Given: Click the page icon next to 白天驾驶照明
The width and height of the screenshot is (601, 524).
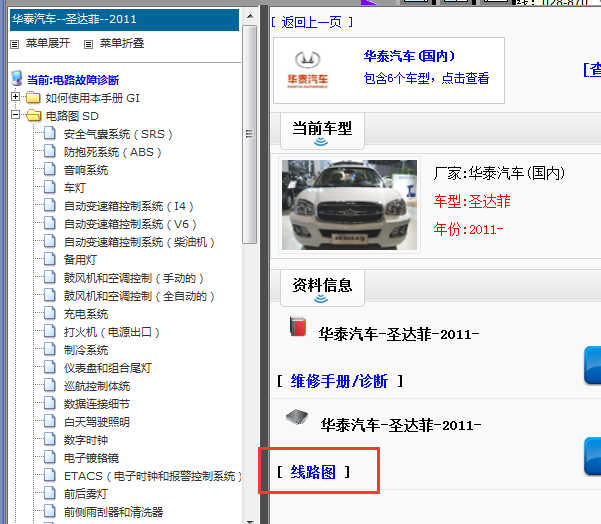Looking at the screenshot, I should pos(49,421).
